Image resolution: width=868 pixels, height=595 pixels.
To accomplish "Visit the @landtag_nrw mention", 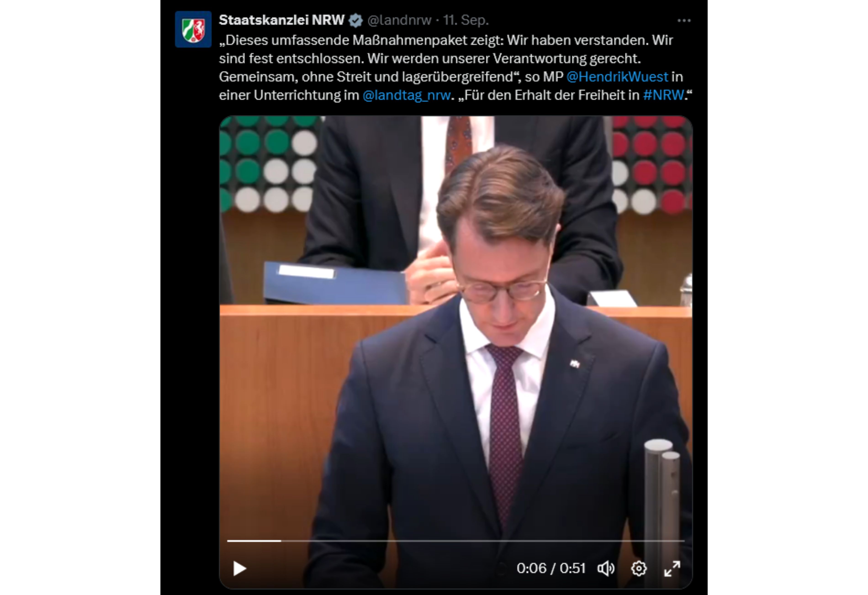I will [406, 95].
